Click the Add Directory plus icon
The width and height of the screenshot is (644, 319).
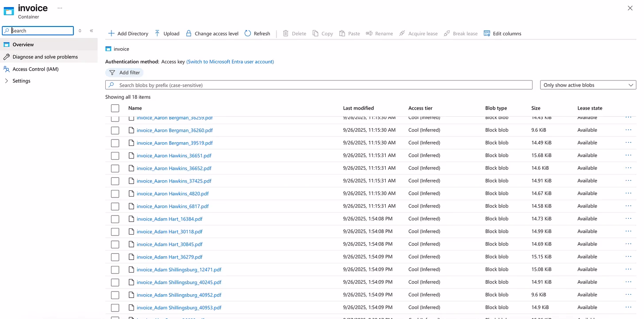tap(111, 34)
